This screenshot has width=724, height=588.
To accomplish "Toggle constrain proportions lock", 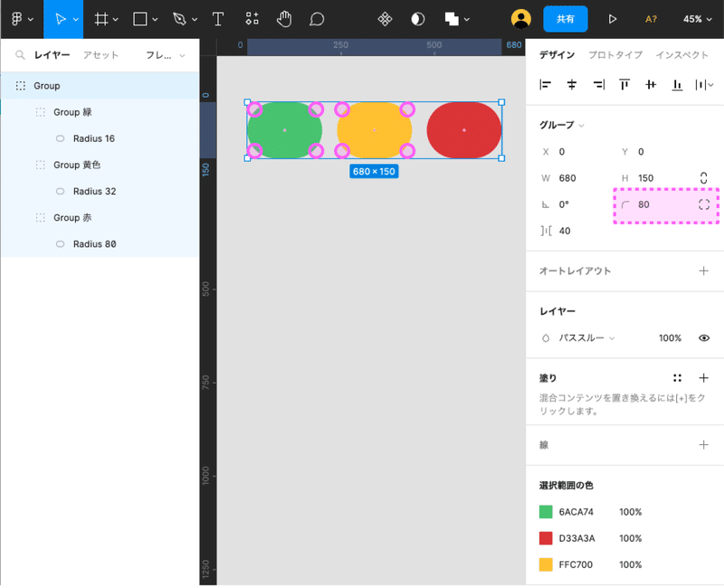I will (x=704, y=178).
